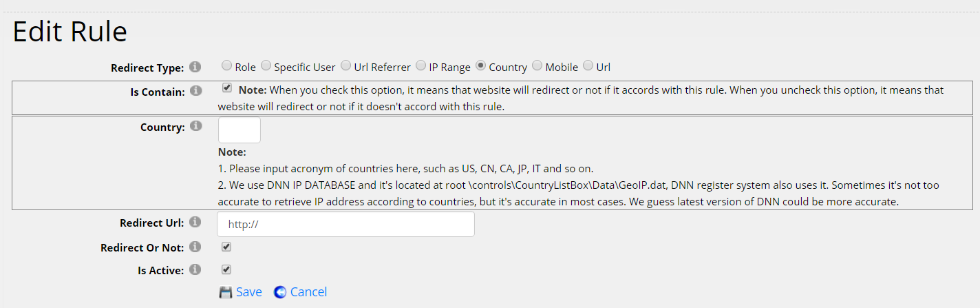980x308 pixels.
Task: Select the Specific User redirect type
Action: click(266, 66)
